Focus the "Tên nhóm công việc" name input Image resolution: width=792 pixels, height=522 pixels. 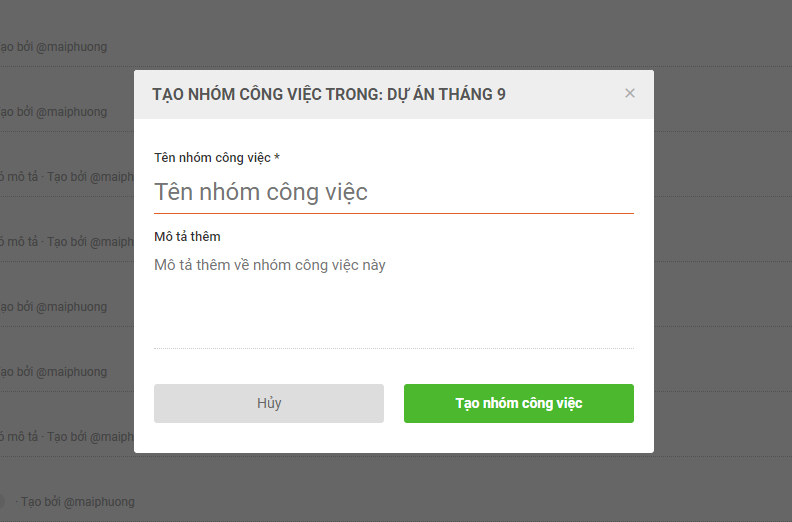(x=393, y=192)
